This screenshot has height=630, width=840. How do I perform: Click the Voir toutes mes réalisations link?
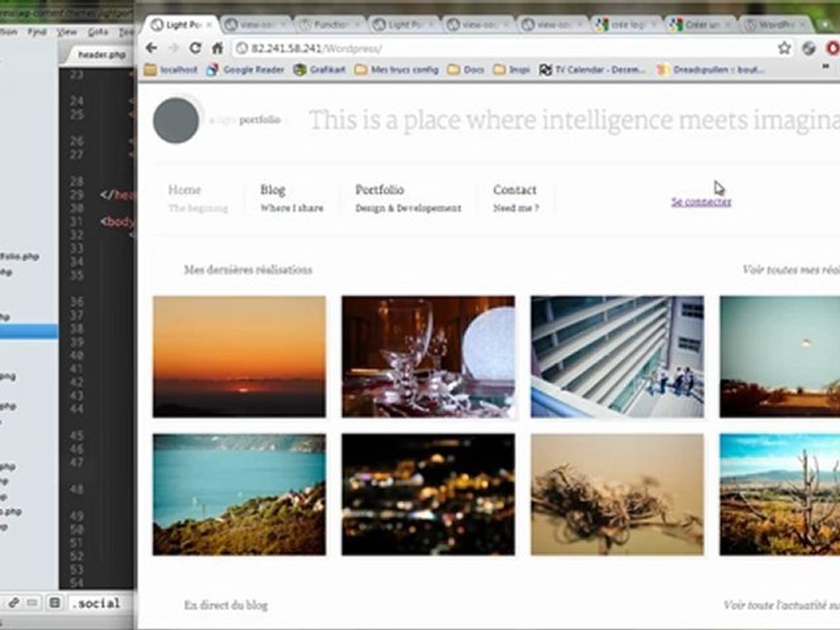(x=791, y=269)
